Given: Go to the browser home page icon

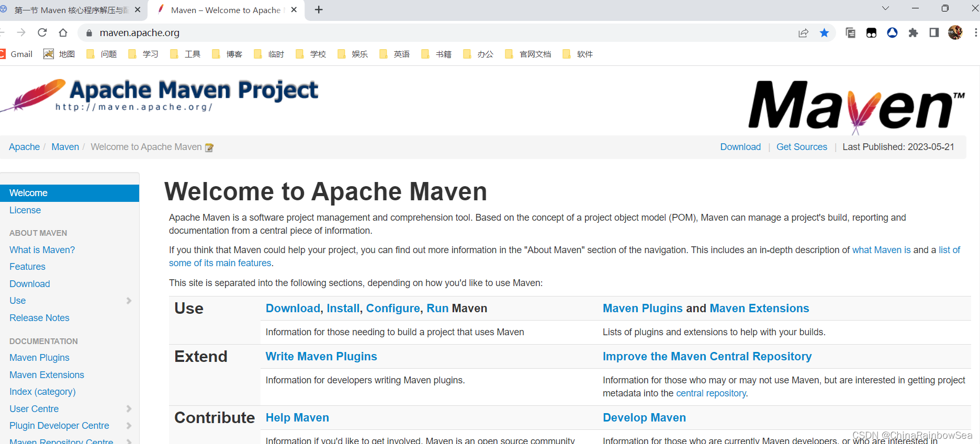Looking at the screenshot, I should [63, 32].
